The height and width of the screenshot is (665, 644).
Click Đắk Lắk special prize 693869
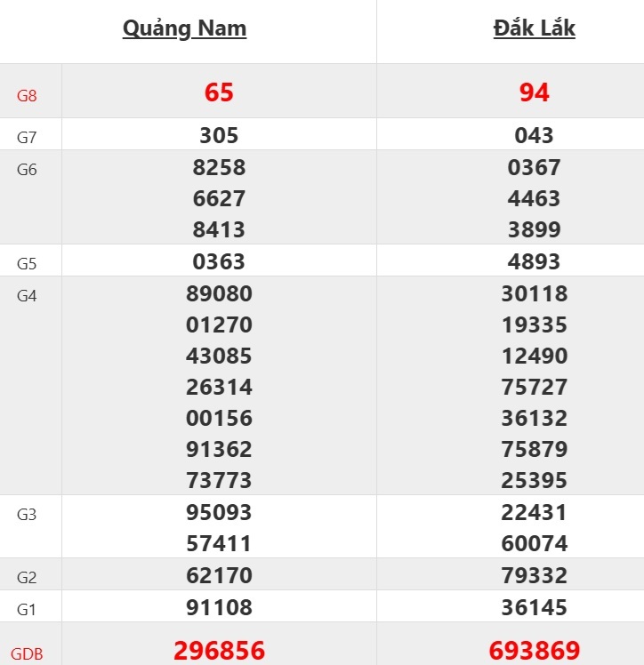(x=534, y=650)
